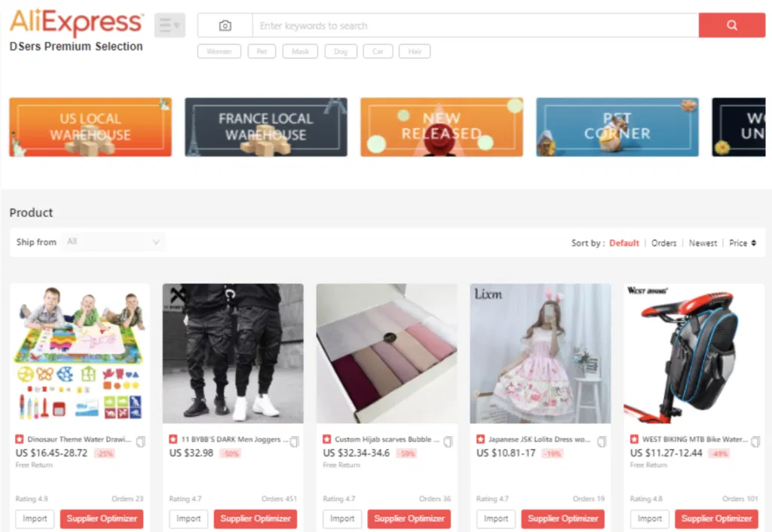Open the small arrow on the filter icon

[176, 24]
